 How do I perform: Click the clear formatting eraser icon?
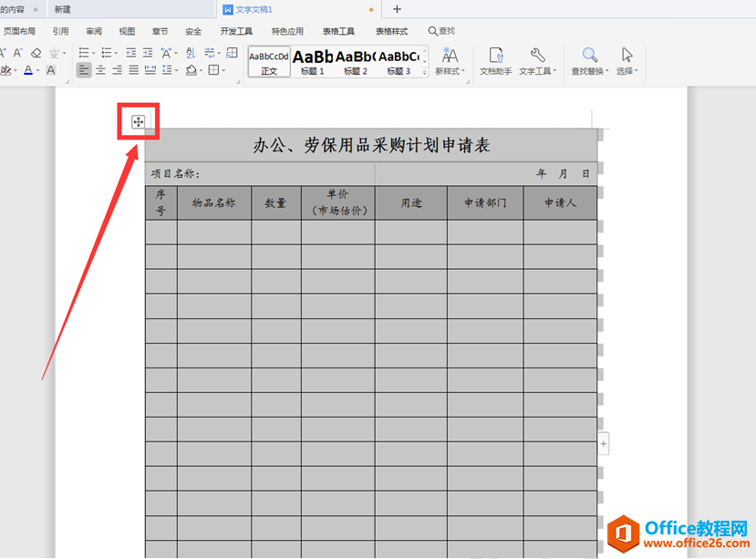pyautogui.click(x=36, y=53)
